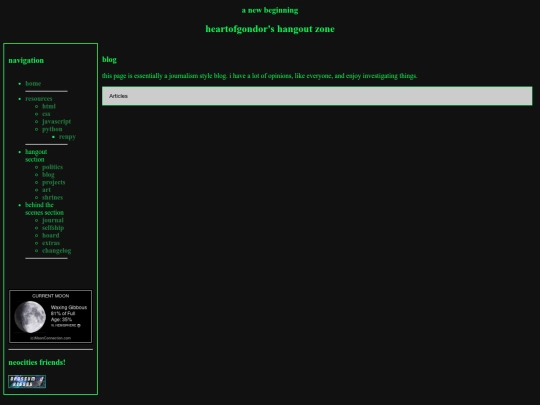Click the 'neocities friends!' heading

click(37, 362)
